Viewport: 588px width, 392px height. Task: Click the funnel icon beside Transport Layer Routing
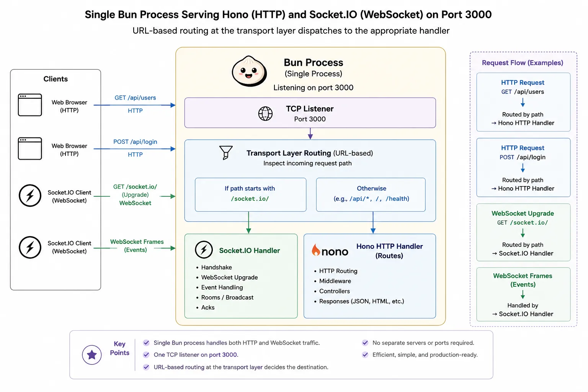point(226,152)
